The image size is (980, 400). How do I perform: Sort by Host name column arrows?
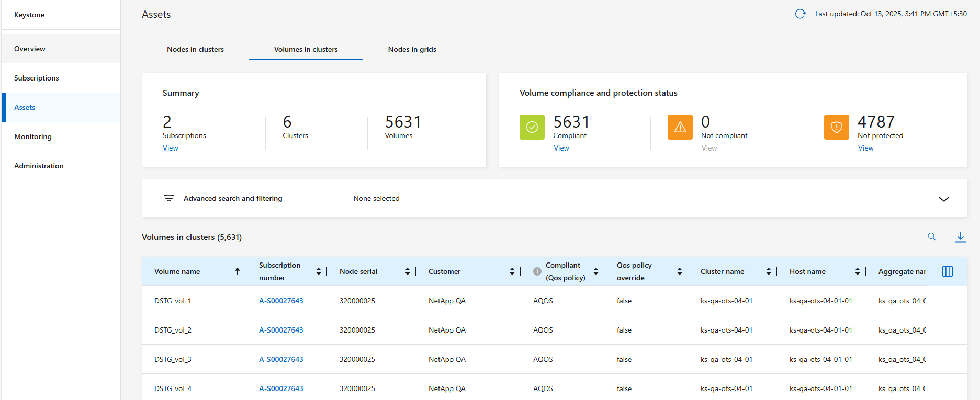857,271
